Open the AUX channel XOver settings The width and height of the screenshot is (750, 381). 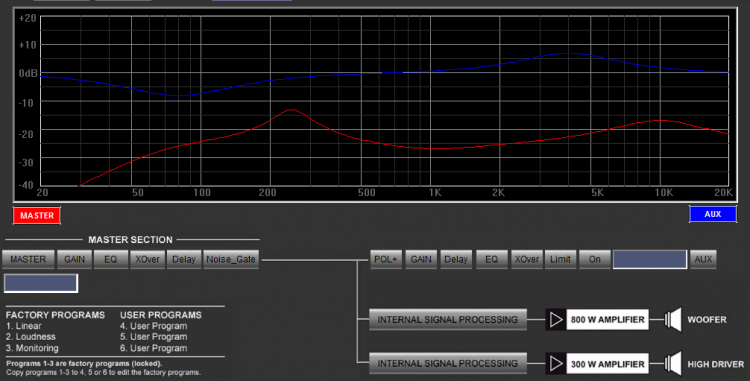527,259
